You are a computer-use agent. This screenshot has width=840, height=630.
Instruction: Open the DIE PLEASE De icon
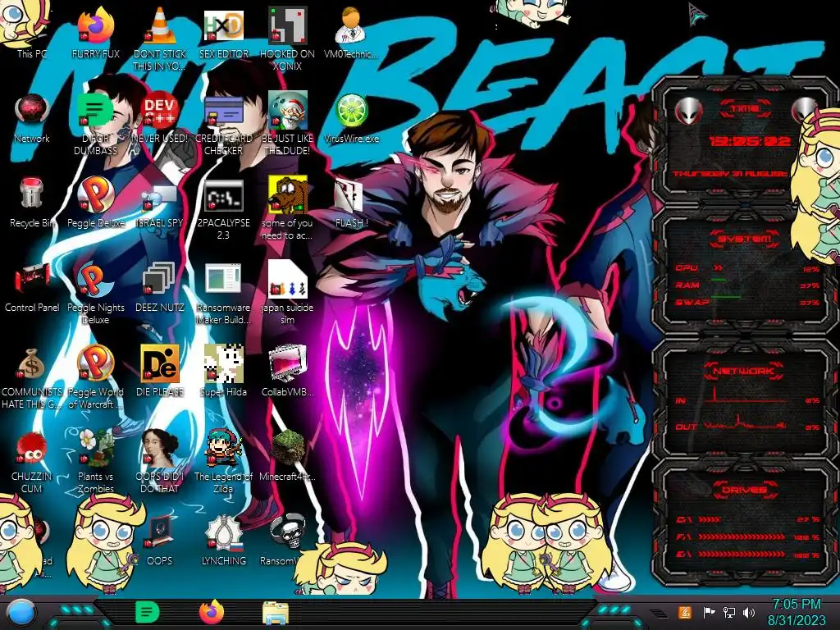(160, 372)
